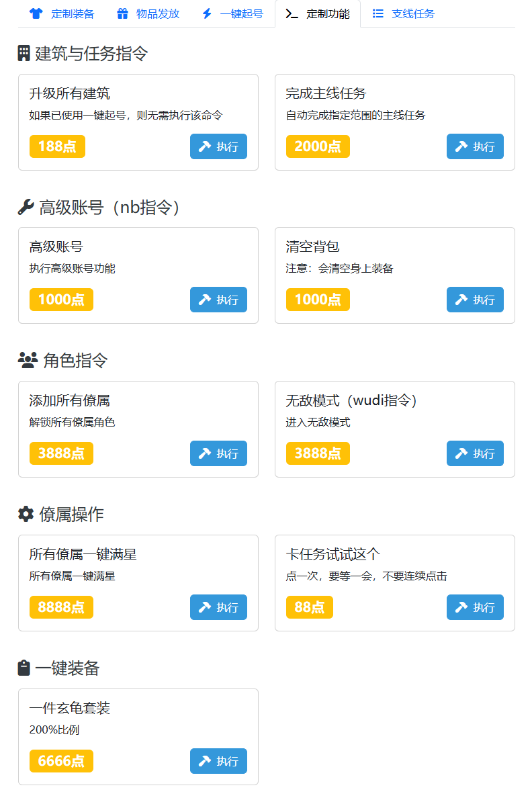Open the 定制装备 tab

pos(62,13)
